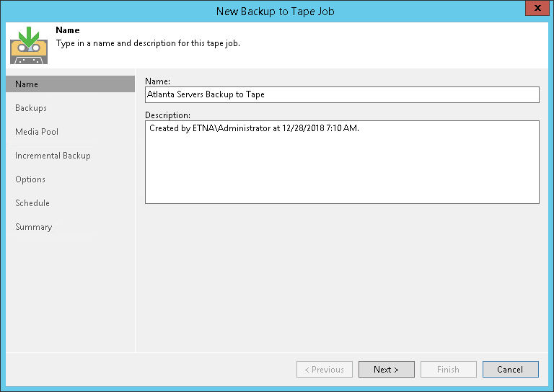Click the Finish button

(x=448, y=370)
